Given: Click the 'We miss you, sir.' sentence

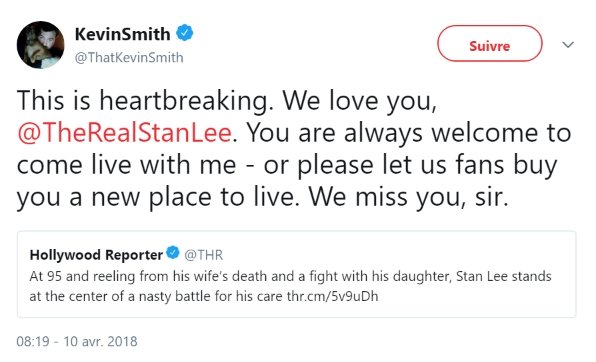Looking at the screenshot, I should point(408,197).
